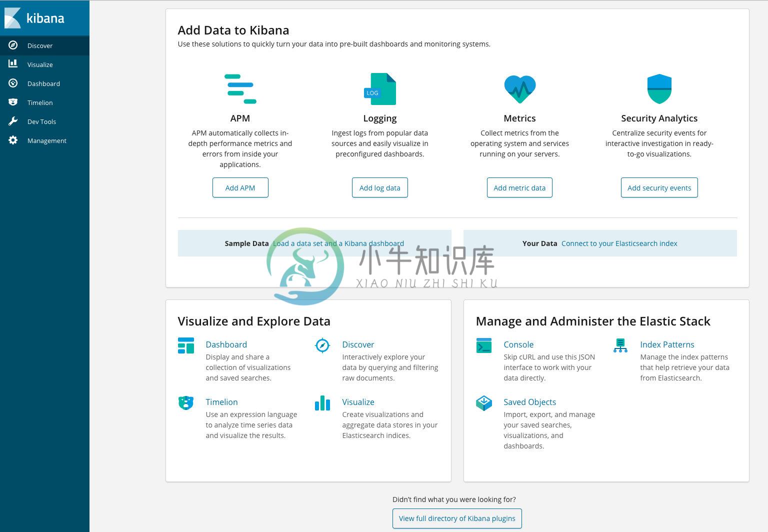Click the Add log data button

(x=380, y=187)
